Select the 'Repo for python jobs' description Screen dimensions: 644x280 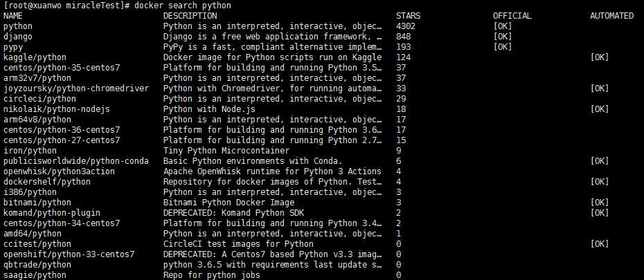[212, 275]
